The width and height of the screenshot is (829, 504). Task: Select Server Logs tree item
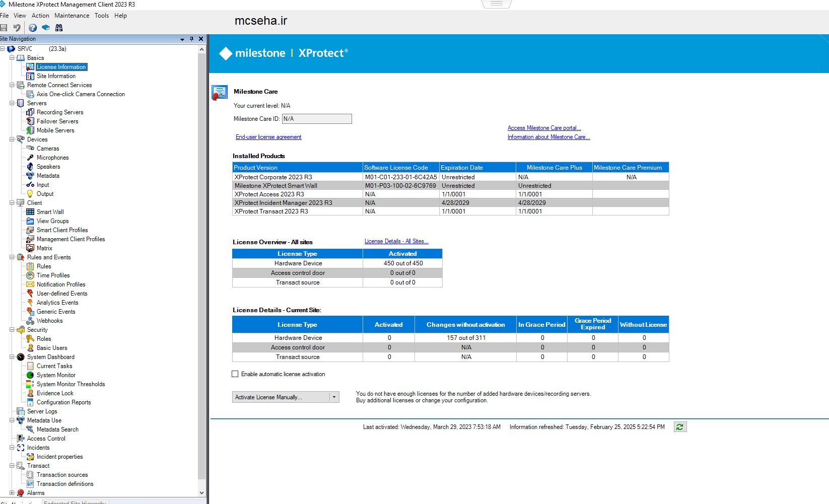(x=42, y=411)
